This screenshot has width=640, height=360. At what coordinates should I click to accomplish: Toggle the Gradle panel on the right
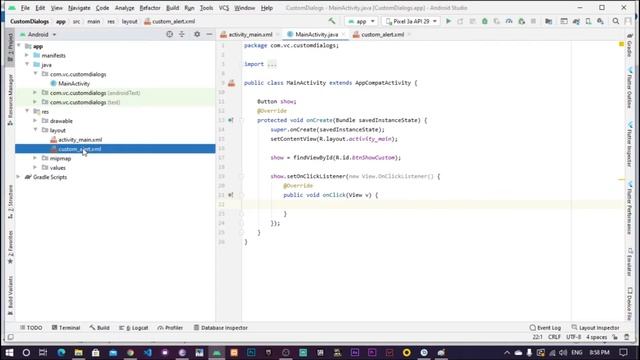coord(630,46)
